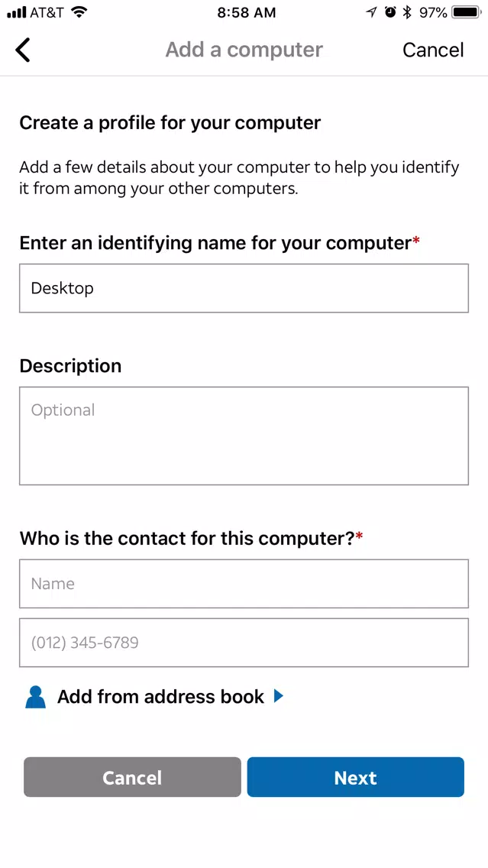Image resolution: width=488 pixels, height=868 pixels.
Task: Tap the battery indicator icon
Action: click(x=467, y=12)
